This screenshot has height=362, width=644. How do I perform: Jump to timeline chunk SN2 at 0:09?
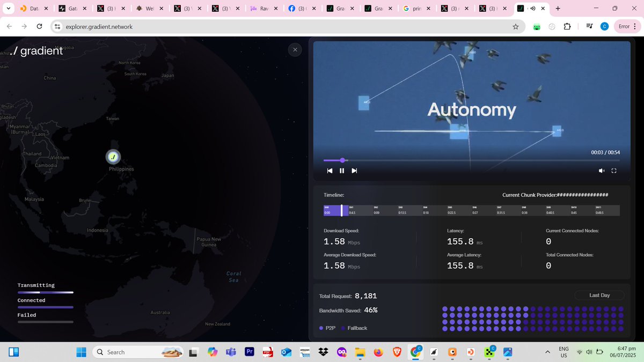tap(385, 210)
